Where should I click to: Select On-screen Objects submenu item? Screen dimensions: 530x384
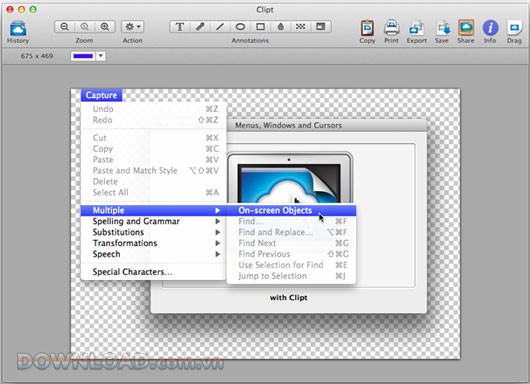pos(291,210)
